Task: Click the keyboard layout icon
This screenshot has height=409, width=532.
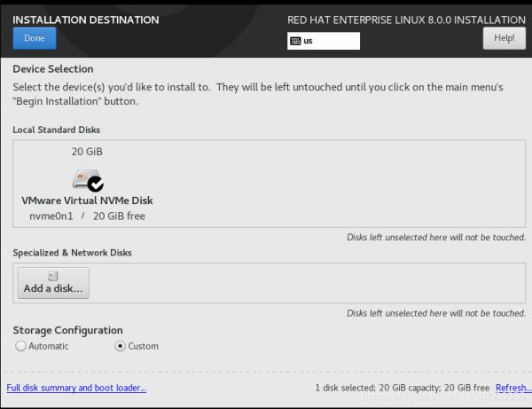Action: click(x=295, y=41)
